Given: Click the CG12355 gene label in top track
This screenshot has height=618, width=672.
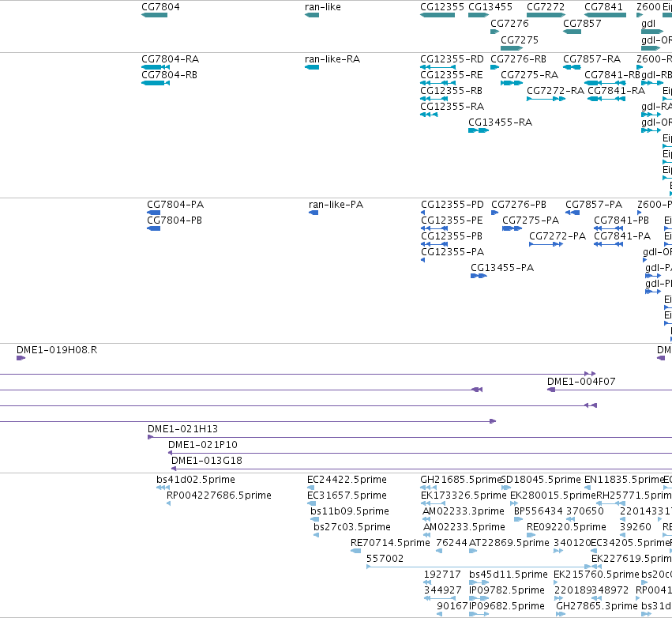Looking at the screenshot, I should pos(442,7).
